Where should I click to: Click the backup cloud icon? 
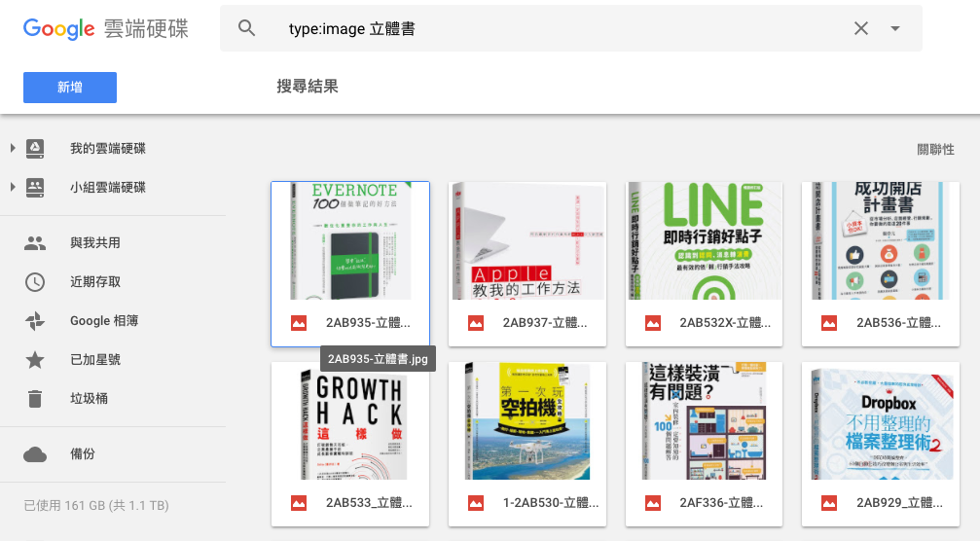tap(35, 454)
